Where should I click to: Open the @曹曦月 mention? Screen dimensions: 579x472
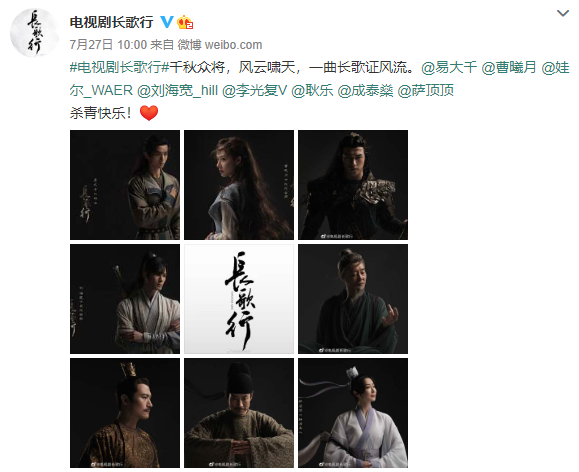pos(509,67)
